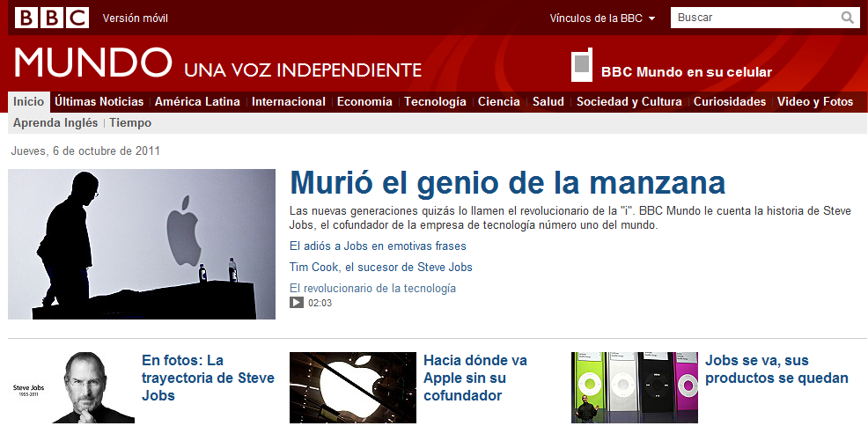Screen dimensions: 868x426
Task: Open Video y Fotos section
Action: tap(815, 102)
